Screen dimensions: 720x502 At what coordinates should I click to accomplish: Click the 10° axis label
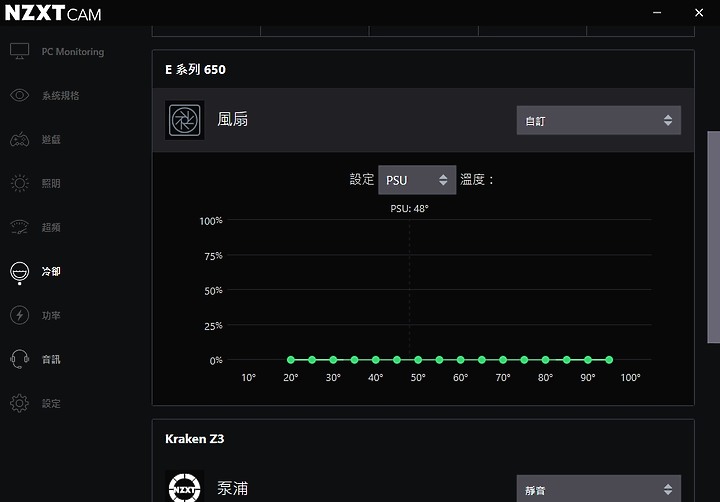click(x=248, y=378)
